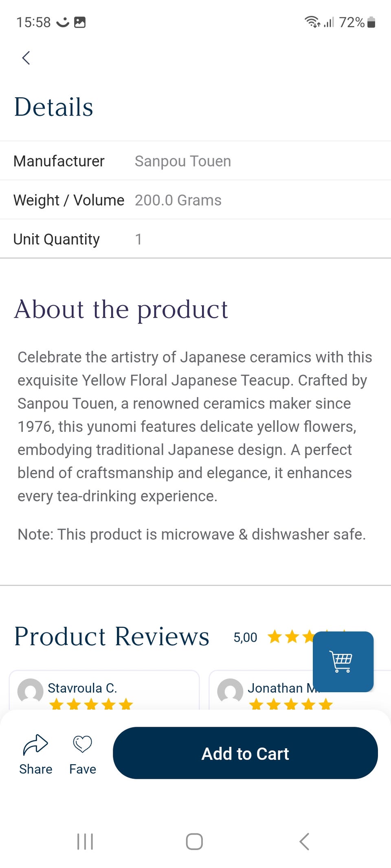Tap the battery indicator in status bar
The height and width of the screenshot is (868, 391).
pyautogui.click(x=371, y=22)
